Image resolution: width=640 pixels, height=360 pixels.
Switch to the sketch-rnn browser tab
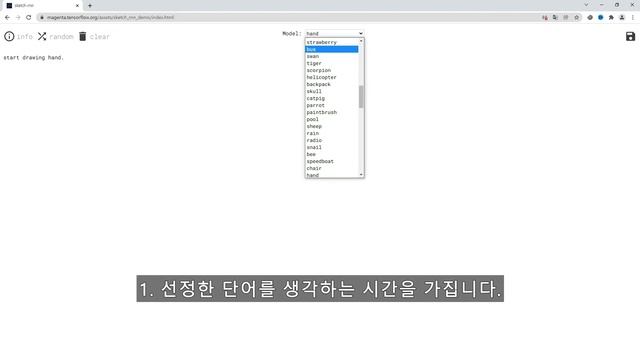(x=42, y=6)
